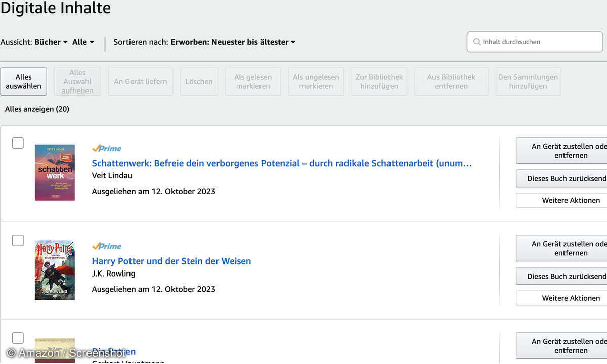
Task: Click Alles Auswahl aufheben button
Action: pos(77,81)
